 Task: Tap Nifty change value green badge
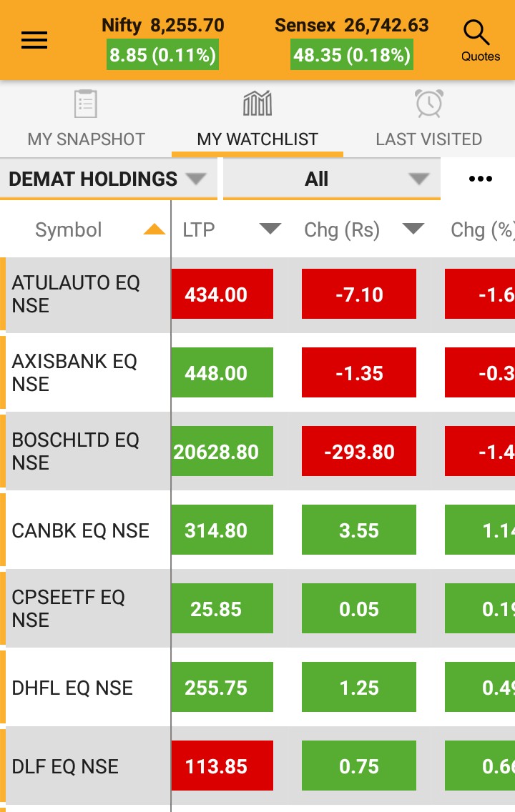[x=163, y=56]
